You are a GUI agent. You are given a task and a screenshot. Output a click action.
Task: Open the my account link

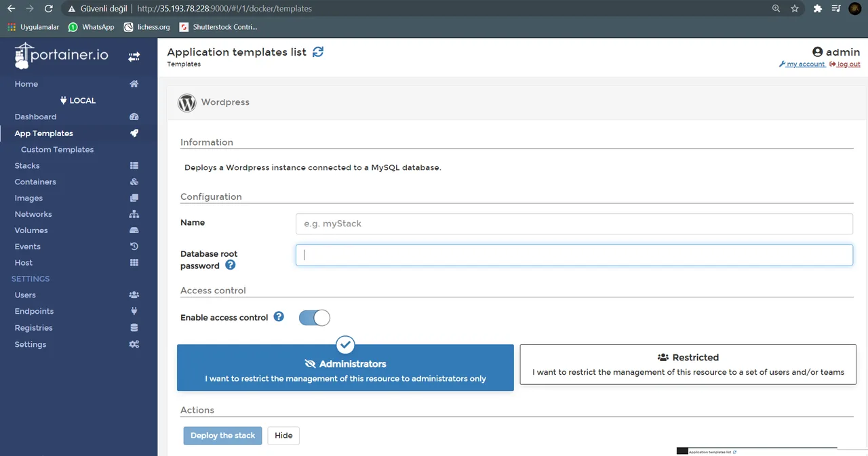coord(802,64)
